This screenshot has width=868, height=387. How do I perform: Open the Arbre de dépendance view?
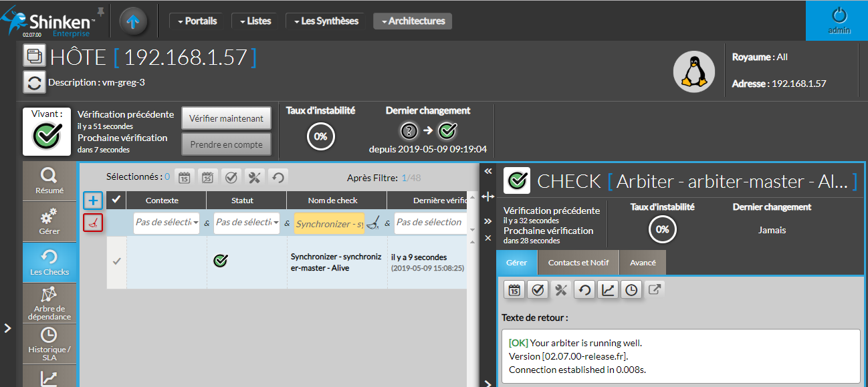(49, 303)
